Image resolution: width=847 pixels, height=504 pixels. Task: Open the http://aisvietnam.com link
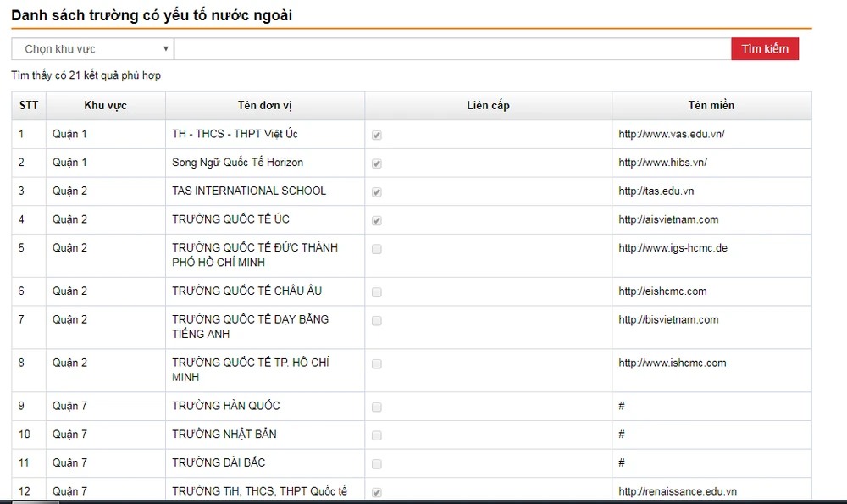click(x=668, y=219)
